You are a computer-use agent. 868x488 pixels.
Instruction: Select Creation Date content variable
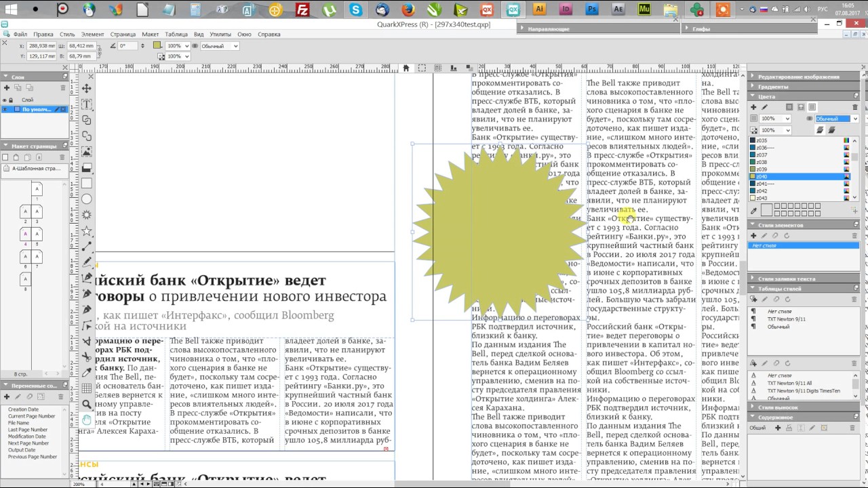(23, 409)
